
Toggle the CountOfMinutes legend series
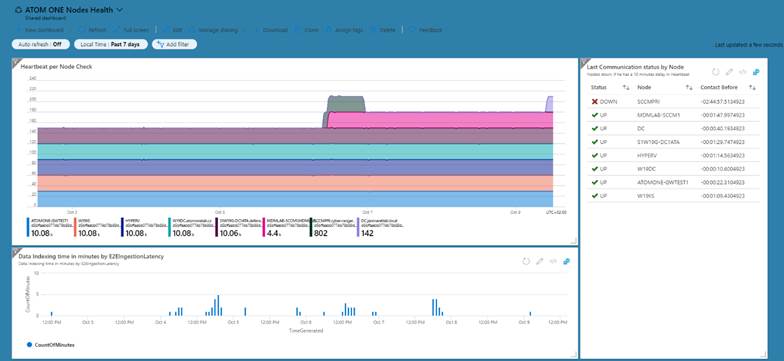click(x=50, y=344)
